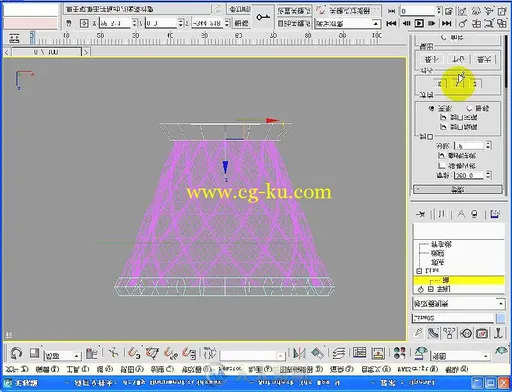Open the Named Selection Sets editor icon
Image resolution: width=512 pixels, height=392 pixels.
(210, 353)
